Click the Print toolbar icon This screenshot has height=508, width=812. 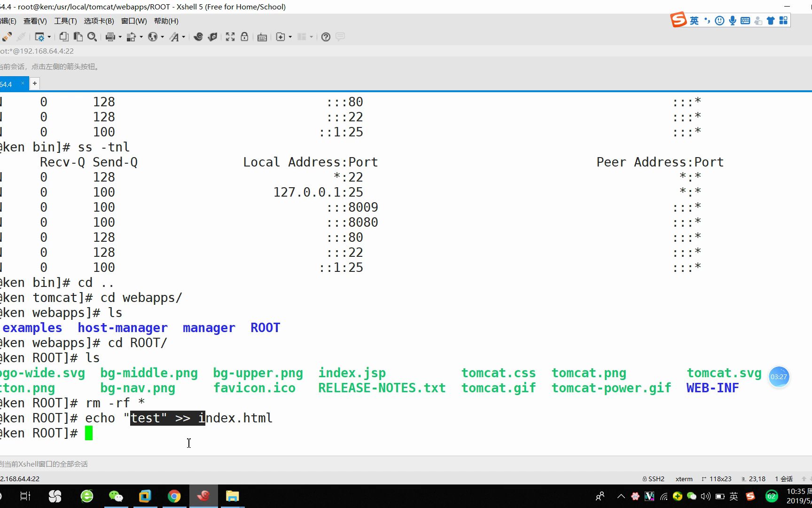(x=110, y=37)
